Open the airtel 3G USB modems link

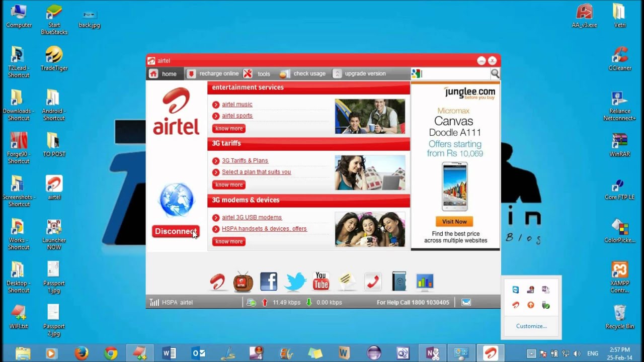(252, 218)
